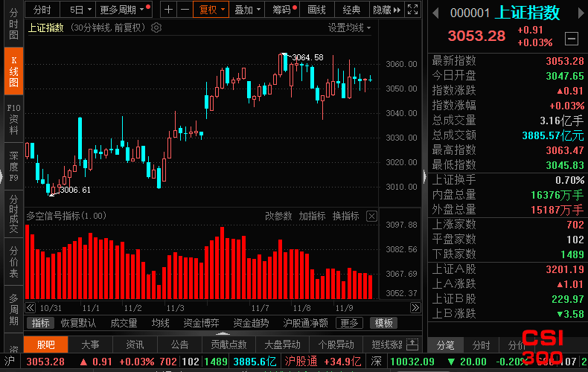Open 深度F9 in left sidebar
The image size is (588, 372).
pos(13,167)
